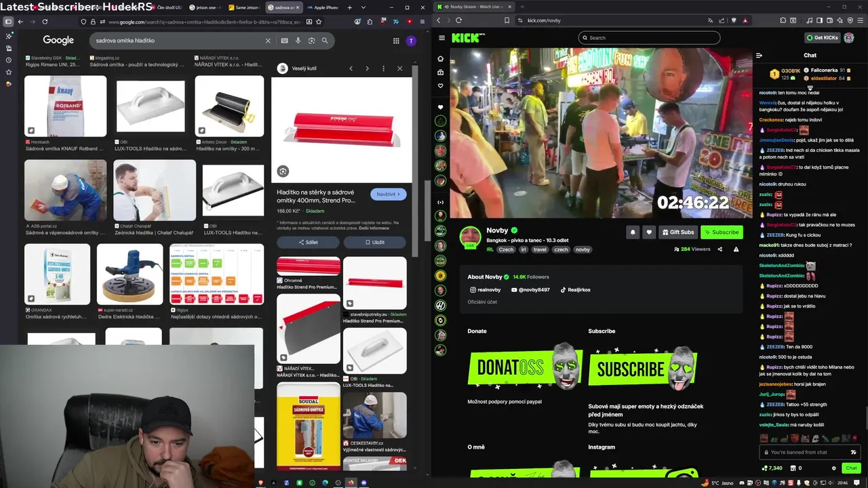The height and width of the screenshot is (488, 868).
Task: Click green 'Subscribe' button
Action: (722, 232)
